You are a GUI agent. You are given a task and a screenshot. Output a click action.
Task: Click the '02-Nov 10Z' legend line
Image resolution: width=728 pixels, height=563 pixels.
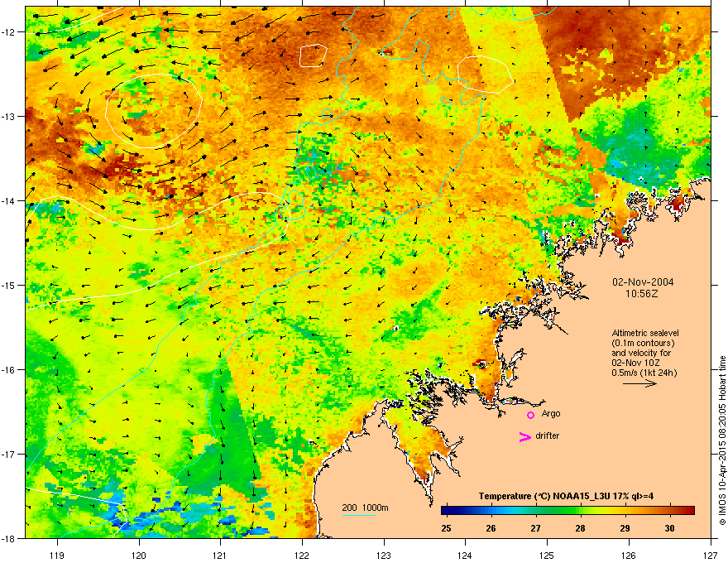pos(635,363)
